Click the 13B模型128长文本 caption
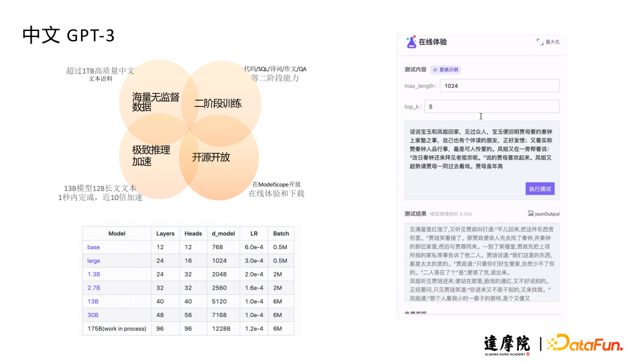The height and width of the screenshot is (363, 644). point(100,188)
